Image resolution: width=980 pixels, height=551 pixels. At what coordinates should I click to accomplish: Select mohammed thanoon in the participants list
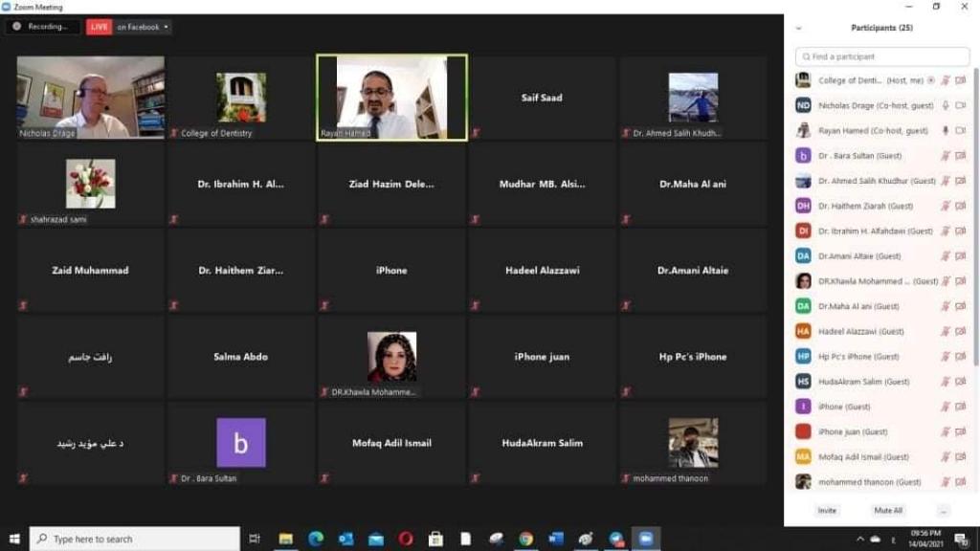point(868,482)
